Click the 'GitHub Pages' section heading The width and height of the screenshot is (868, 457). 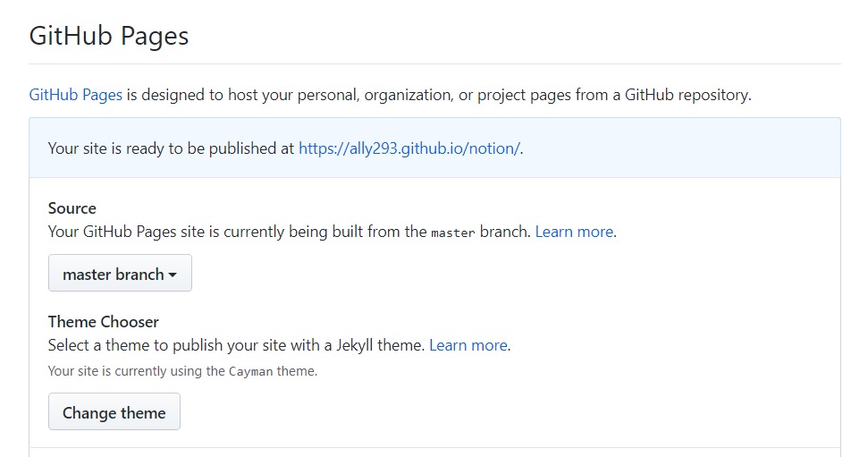109,37
